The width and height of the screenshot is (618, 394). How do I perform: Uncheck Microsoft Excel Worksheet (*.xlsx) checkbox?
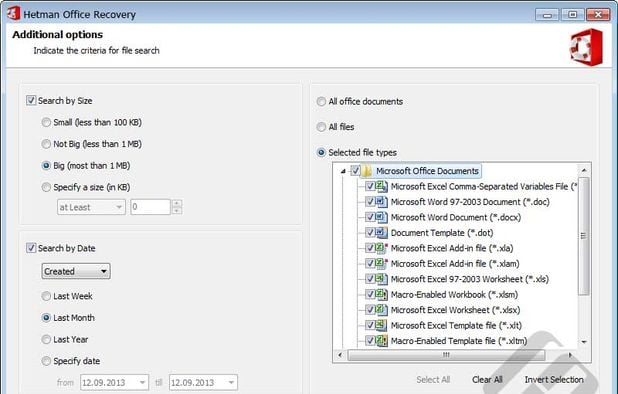(x=370, y=310)
